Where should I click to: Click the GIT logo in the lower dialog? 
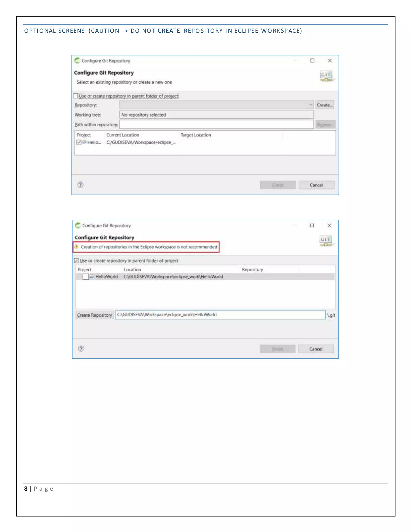pos(326,241)
